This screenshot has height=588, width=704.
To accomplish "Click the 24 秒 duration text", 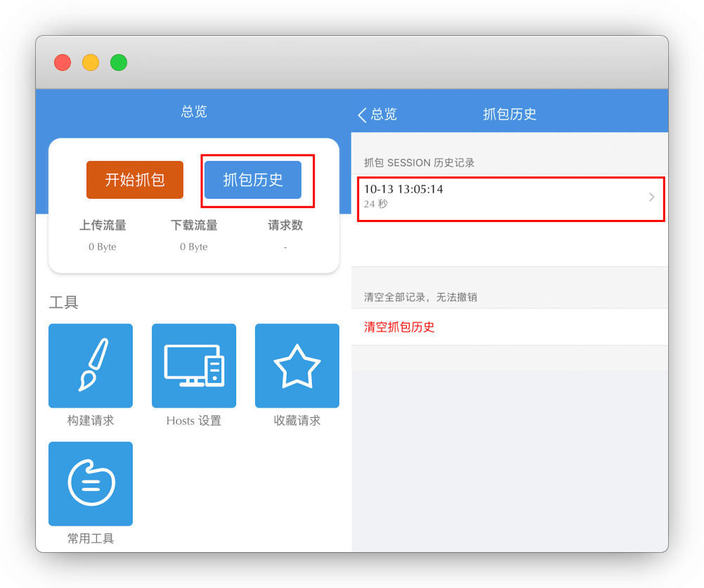I will 376,204.
